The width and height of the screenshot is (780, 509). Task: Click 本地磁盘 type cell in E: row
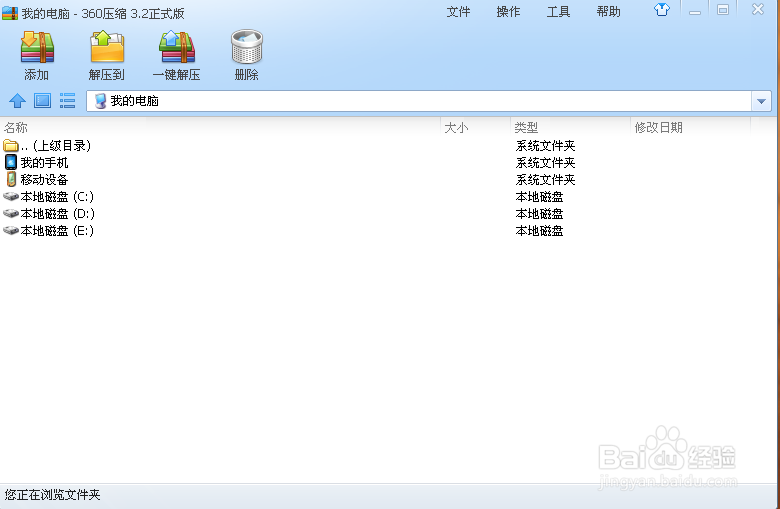(539, 231)
